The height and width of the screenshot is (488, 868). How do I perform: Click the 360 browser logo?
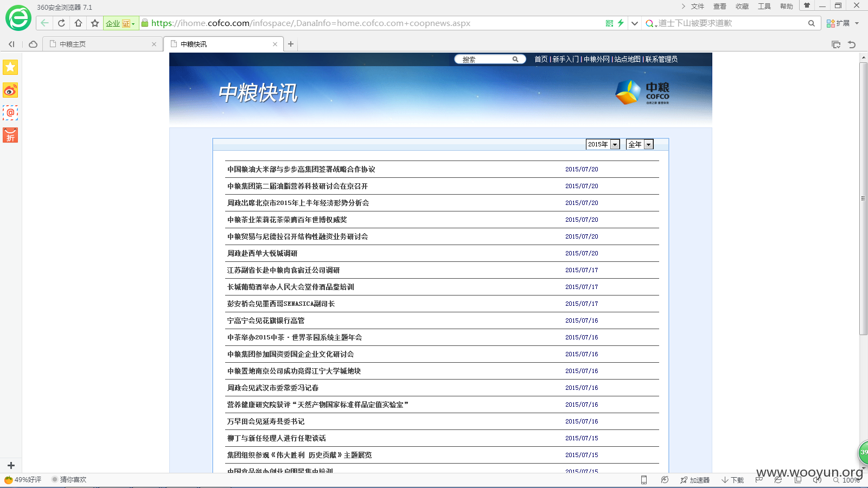pyautogui.click(x=18, y=18)
